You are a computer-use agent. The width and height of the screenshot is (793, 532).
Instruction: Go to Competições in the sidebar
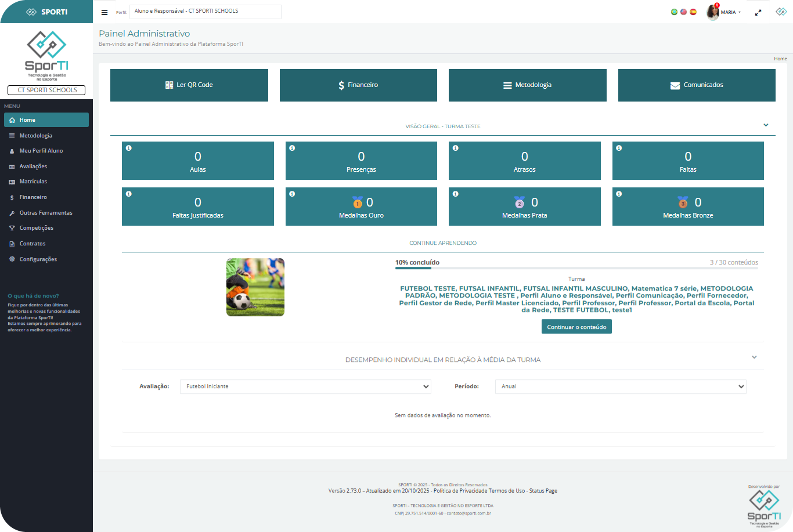[36, 228]
